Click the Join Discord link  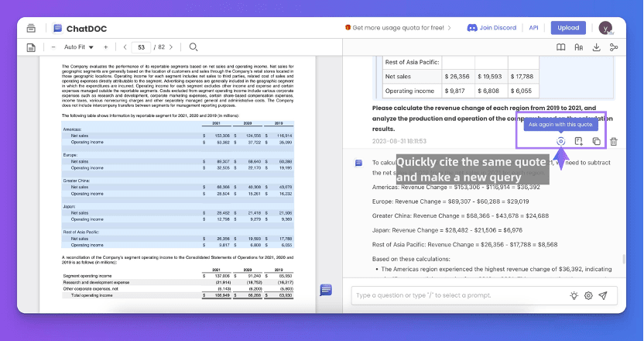click(492, 28)
